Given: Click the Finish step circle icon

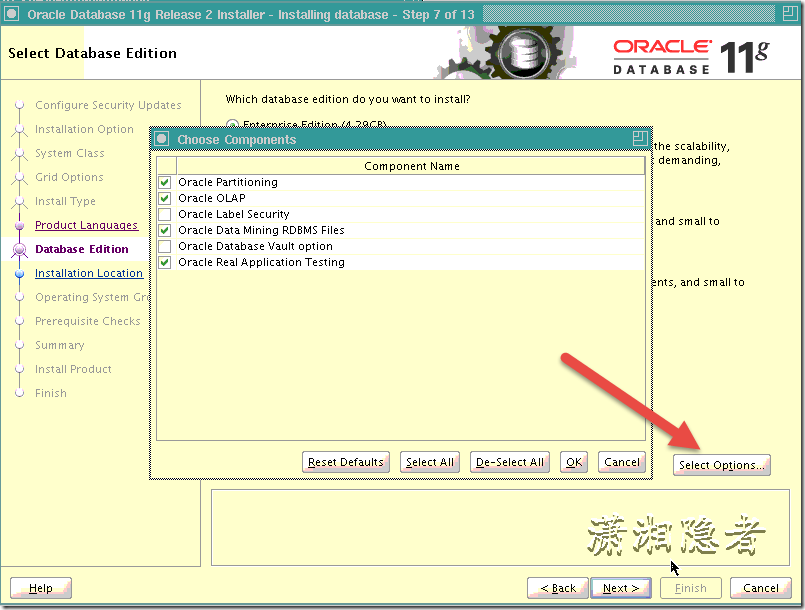Looking at the screenshot, I should pyautogui.click(x=18, y=393).
